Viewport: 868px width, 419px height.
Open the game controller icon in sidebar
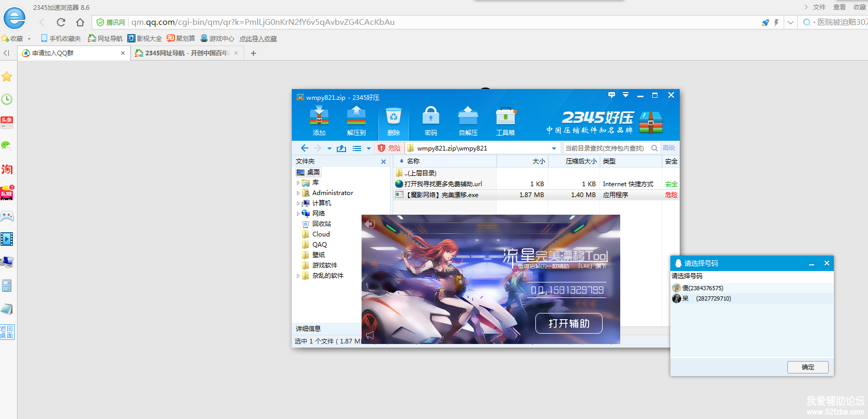pyautogui.click(x=7, y=216)
